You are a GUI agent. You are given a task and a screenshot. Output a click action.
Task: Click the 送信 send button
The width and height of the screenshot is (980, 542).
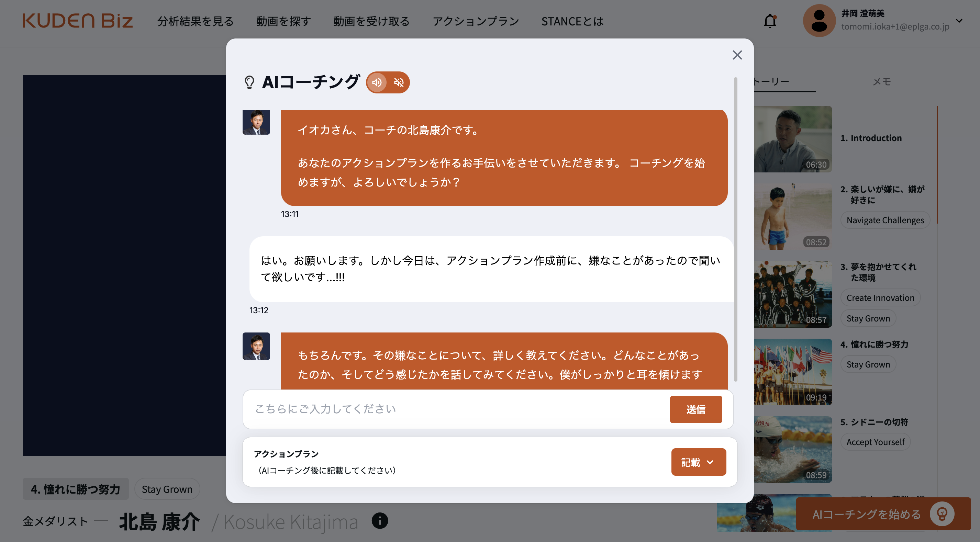(x=696, y=409)
